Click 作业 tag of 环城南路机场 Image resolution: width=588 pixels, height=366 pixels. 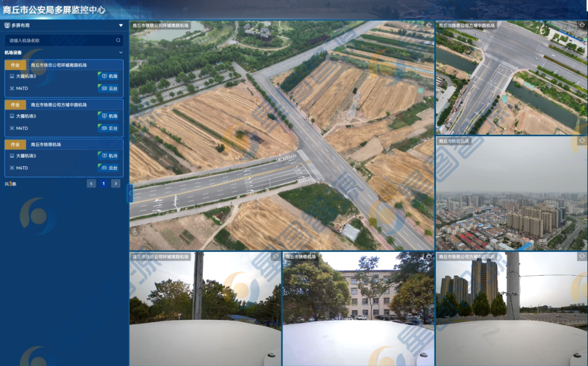15,65
